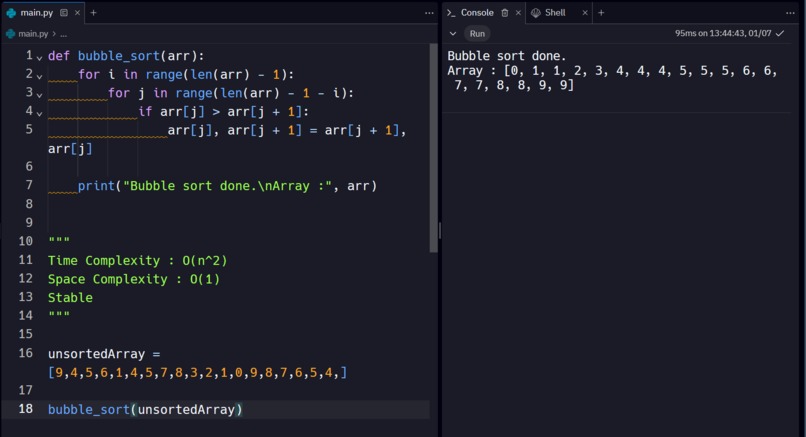Close the main.py tab
This screenshot has height=437, width=806.
point(77,13)
